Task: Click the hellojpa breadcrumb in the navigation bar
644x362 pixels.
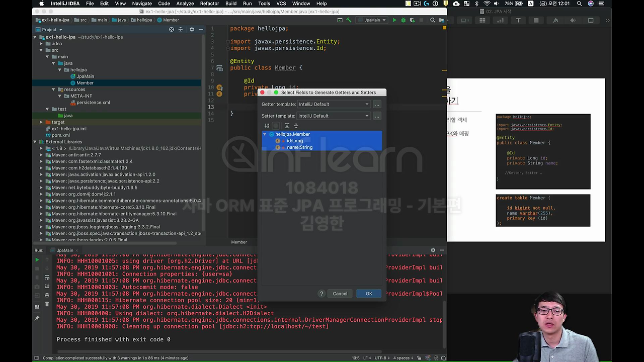Action: [x=141, y=20]
